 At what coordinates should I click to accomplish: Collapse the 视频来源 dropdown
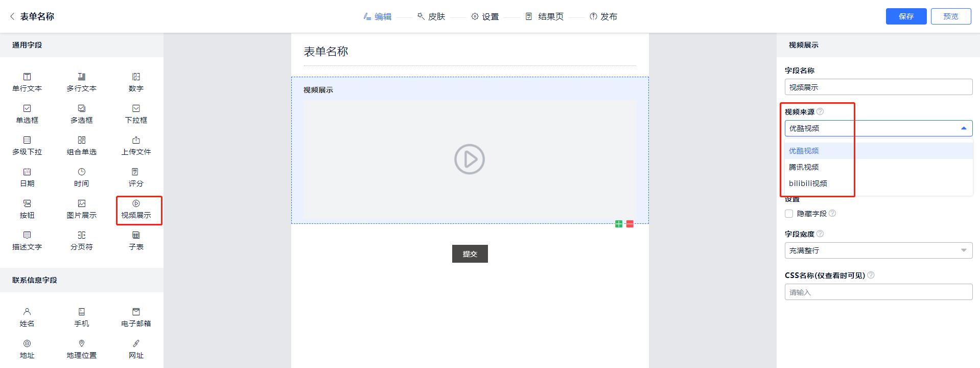(963, 128)
